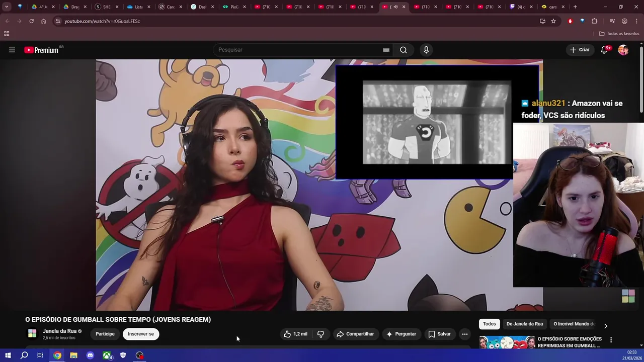Open the Windows Start menu
Screen dimensions: 644x362
[8, 355]
